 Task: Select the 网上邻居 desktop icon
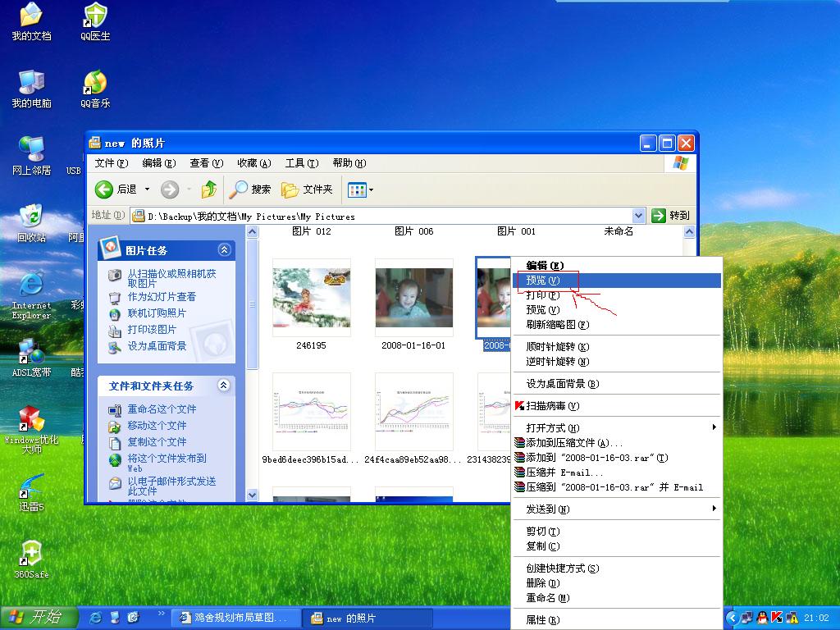pyautogui.click(x=32, y=156)
